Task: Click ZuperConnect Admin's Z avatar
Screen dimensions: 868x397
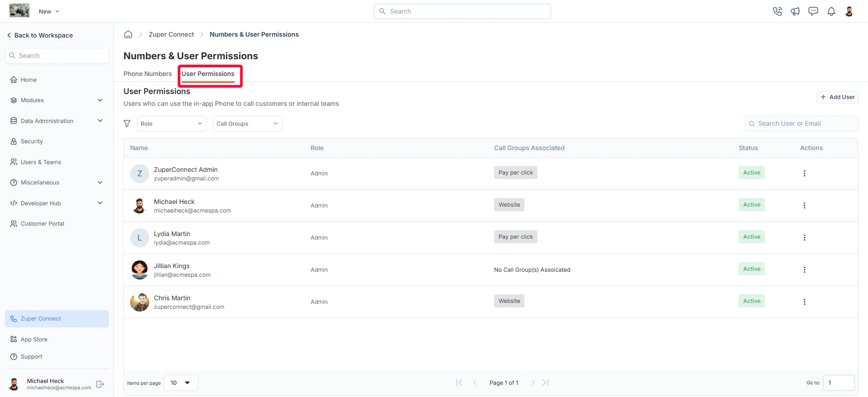Action: tap(140, 174)
